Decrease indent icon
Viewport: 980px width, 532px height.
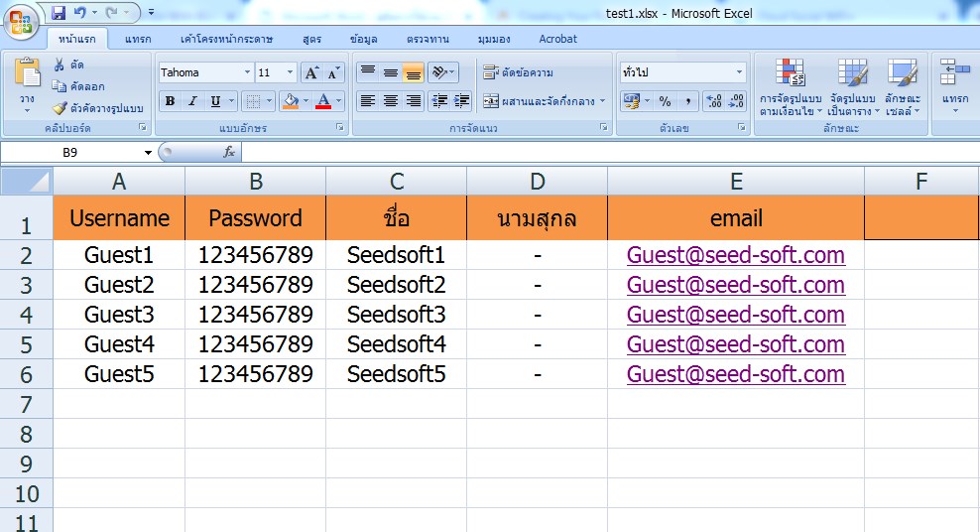pyautogui.click(x=439, y=100)
